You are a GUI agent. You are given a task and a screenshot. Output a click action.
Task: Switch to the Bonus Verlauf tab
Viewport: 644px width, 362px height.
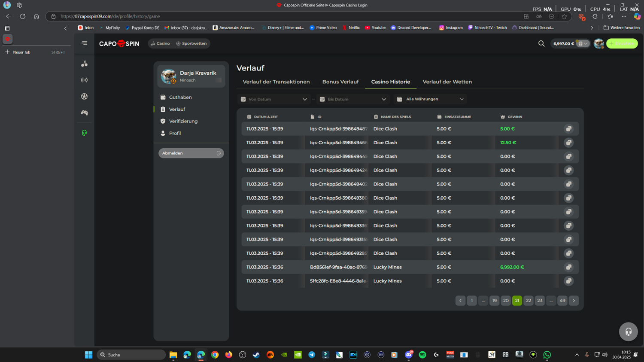340,82
